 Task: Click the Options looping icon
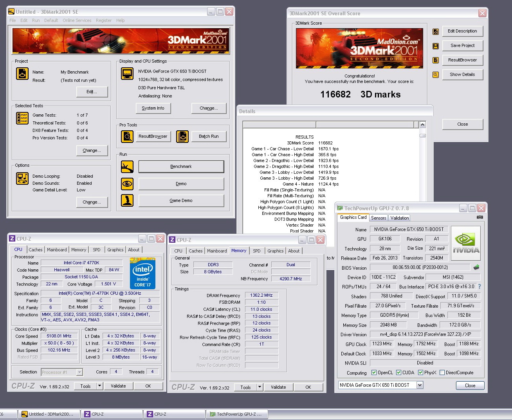click(22, 178)
